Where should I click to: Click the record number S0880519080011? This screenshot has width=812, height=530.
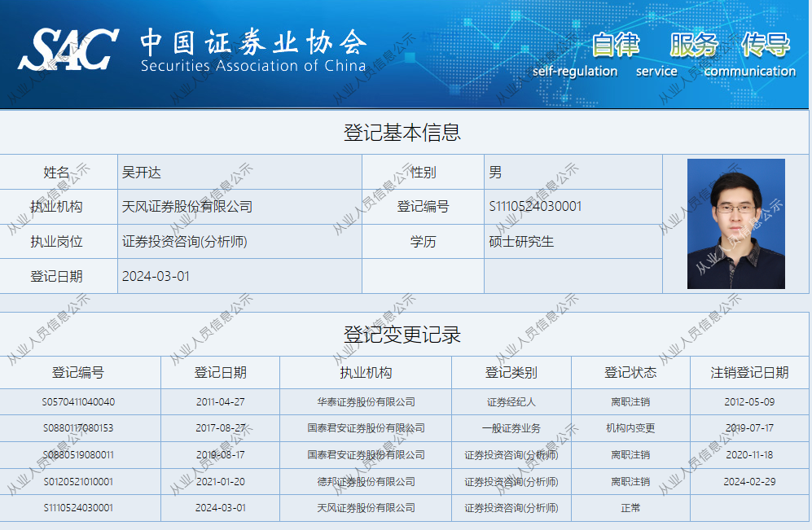[78, 455]
